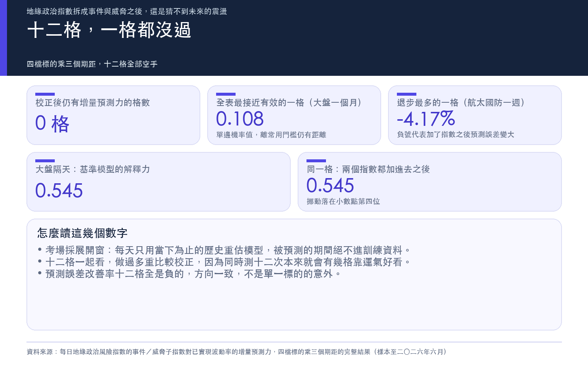Select the value -4.17%
The image size is (588, 368).
click(x=426, y=119)
